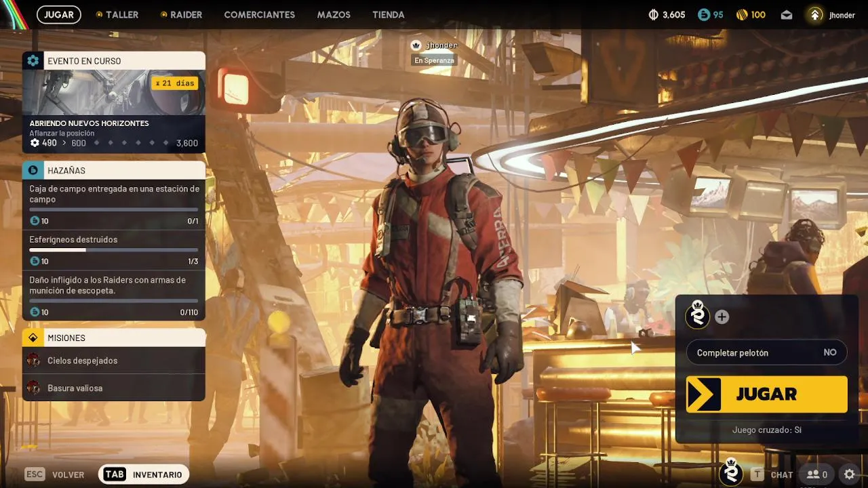Open the CHAT button
The width and height of the screenshot is (868, 488).
tap(772, 474)
